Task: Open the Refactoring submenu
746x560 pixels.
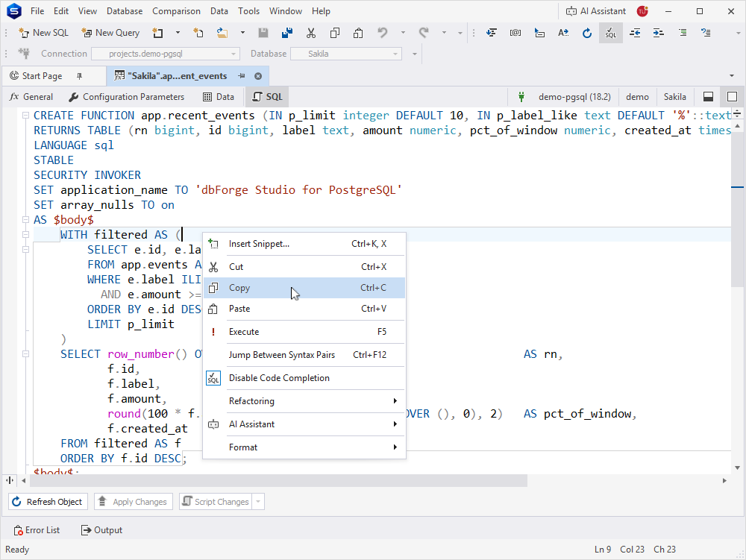Action: click(304, 400)
